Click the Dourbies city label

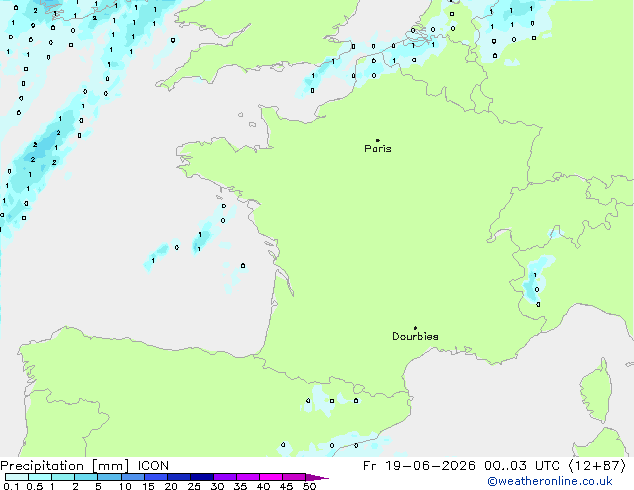(415, 336)
